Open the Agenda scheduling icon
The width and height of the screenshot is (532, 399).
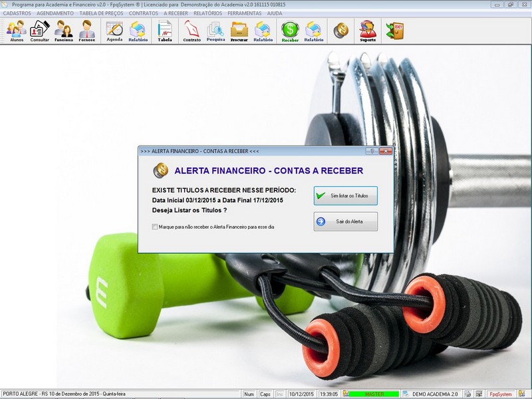tap(114, 31)
